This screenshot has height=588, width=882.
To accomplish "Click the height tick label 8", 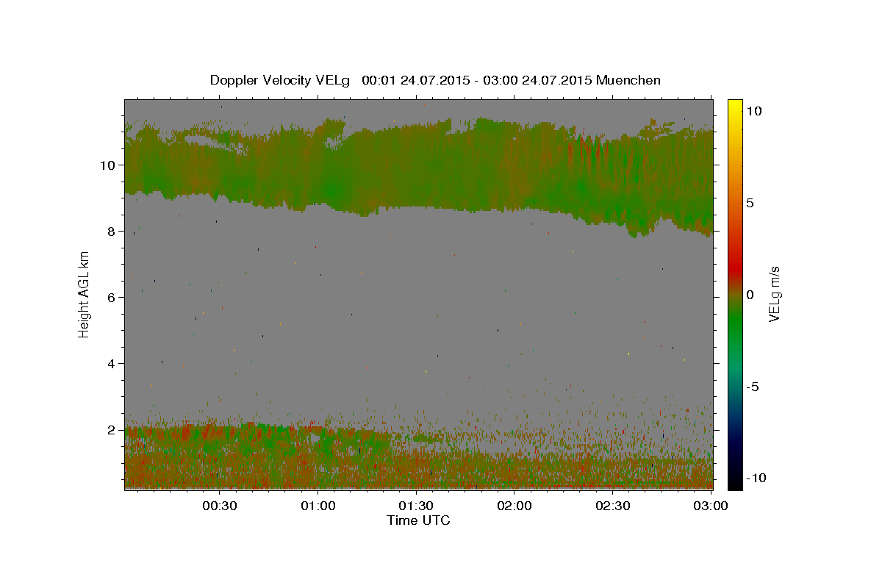I will [112, 231].
